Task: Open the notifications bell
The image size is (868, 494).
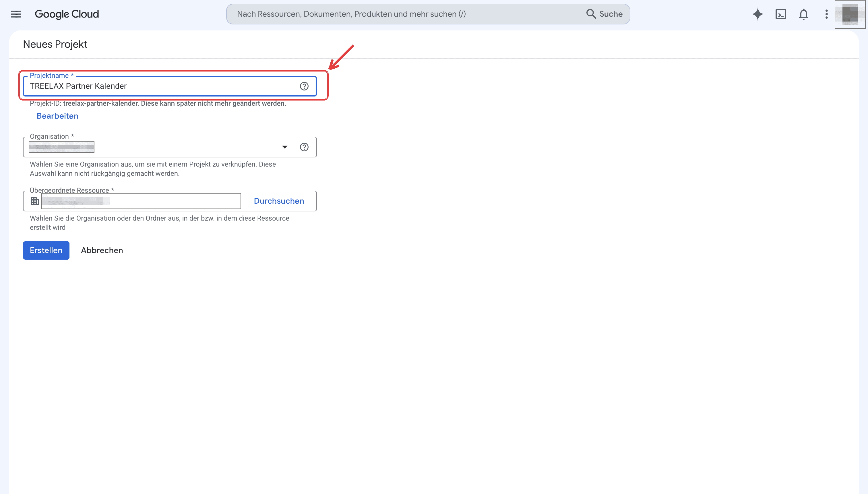Action: (x=804, y=14)
